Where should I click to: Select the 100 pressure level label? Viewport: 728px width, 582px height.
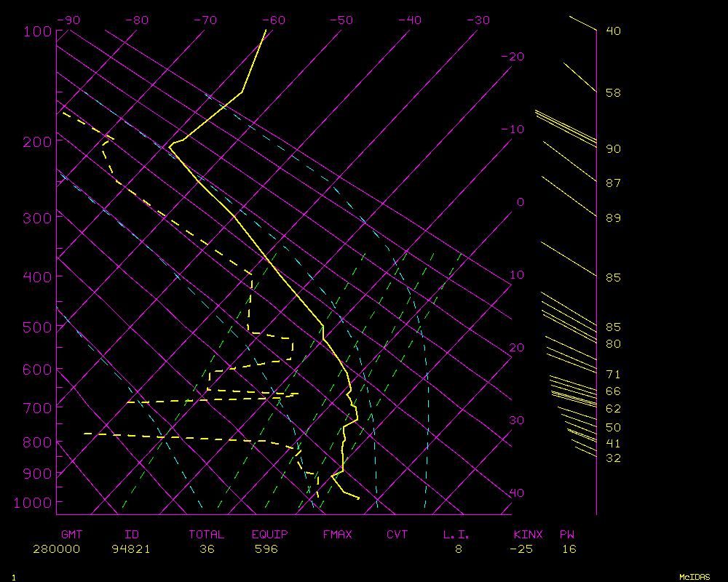coord(36,31)
